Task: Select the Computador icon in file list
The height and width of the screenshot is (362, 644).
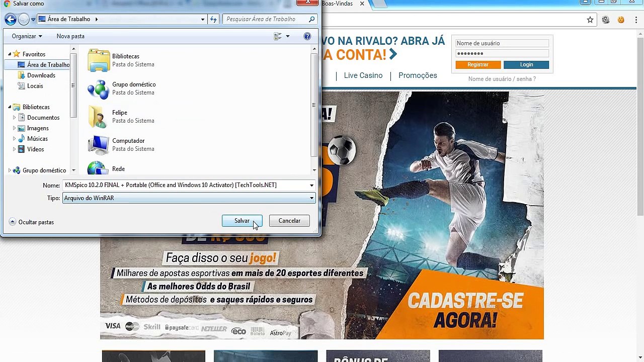Action: tap(99, 145)
